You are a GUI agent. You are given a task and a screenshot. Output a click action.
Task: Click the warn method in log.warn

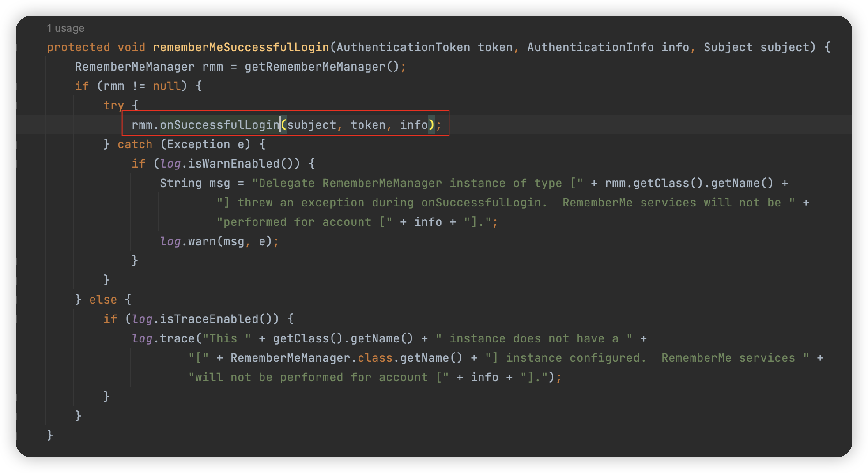coord(202,241)
